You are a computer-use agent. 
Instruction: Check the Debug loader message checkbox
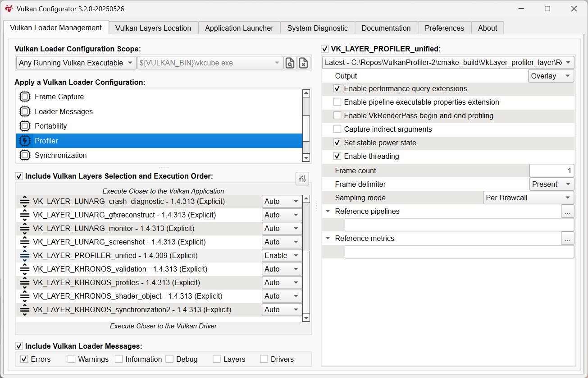pos(169,359)
